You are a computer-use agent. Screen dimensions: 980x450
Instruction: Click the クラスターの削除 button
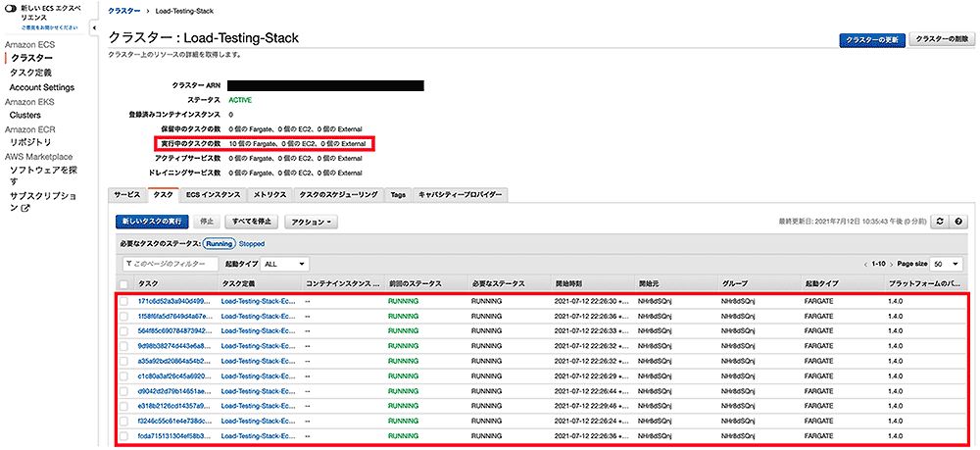[x=942, y=39]
